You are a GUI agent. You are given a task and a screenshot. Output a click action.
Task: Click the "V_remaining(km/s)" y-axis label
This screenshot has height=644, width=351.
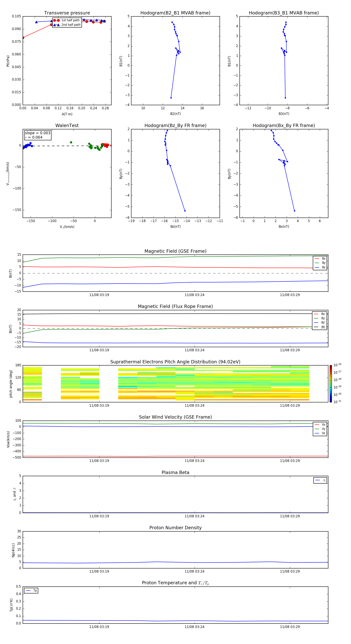click(x=8, y=173)
